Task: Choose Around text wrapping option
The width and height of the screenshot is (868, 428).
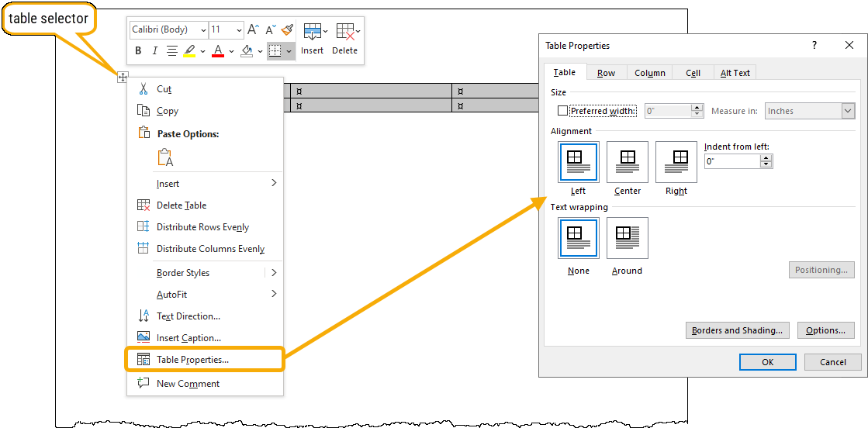Action: click(x=627, y=238)
